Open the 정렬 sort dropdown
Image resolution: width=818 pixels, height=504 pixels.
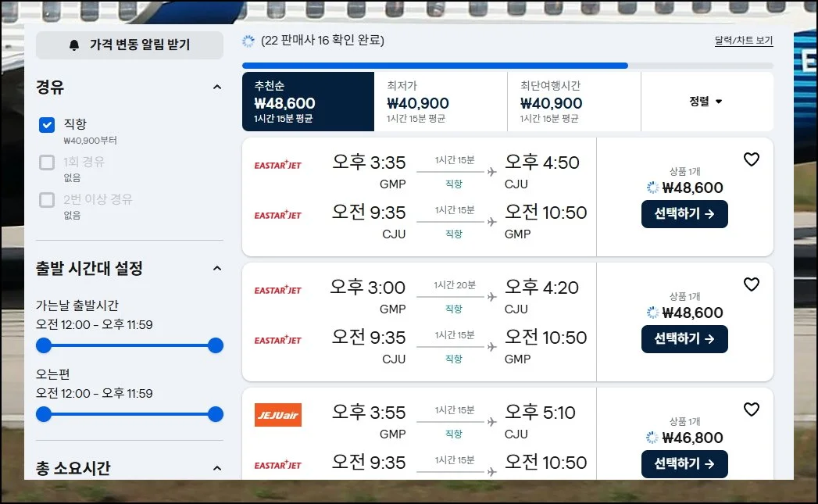(705, 102)
